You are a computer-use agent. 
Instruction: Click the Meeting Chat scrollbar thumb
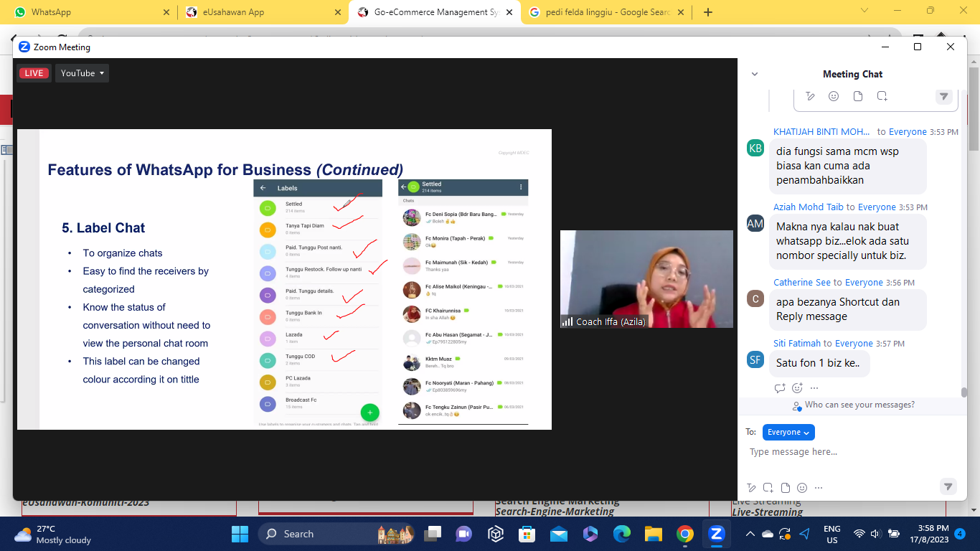point(964,392)
